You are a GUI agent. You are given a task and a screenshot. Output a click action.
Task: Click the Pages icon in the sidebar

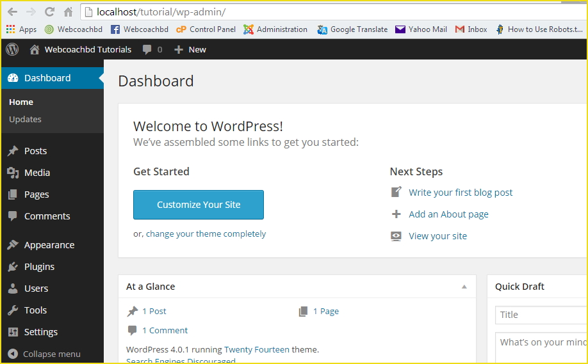click(x=13, y=194)
